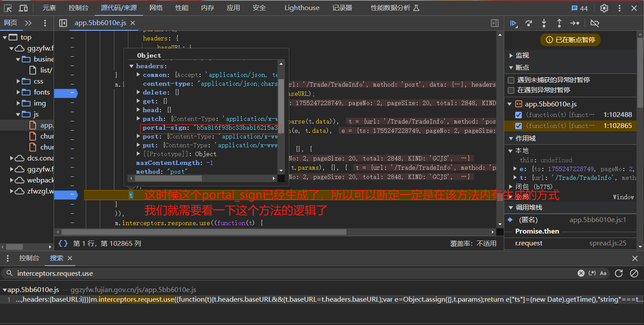Viewport: 644px width, 325px height.
Task: Resume script execution
Action: pyautogui.click(x=513, y=23)
